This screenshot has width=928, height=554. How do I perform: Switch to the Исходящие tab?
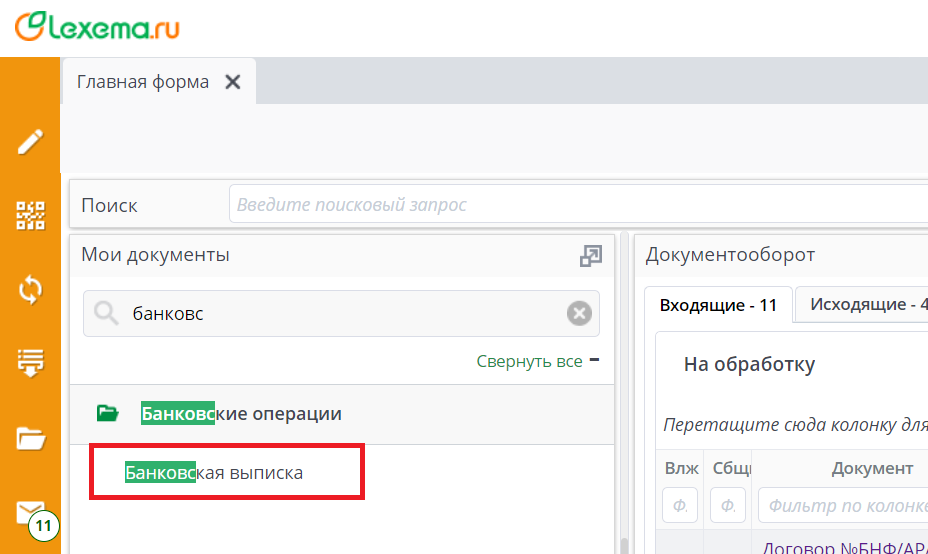(866, 305)
